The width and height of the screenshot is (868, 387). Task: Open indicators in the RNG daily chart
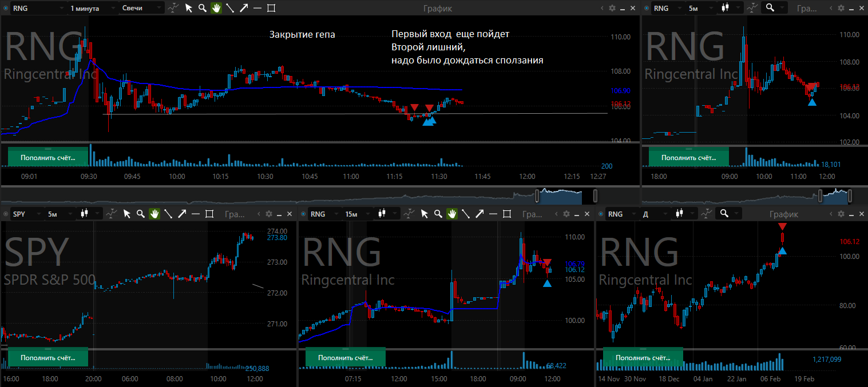[x=707, y=214]
